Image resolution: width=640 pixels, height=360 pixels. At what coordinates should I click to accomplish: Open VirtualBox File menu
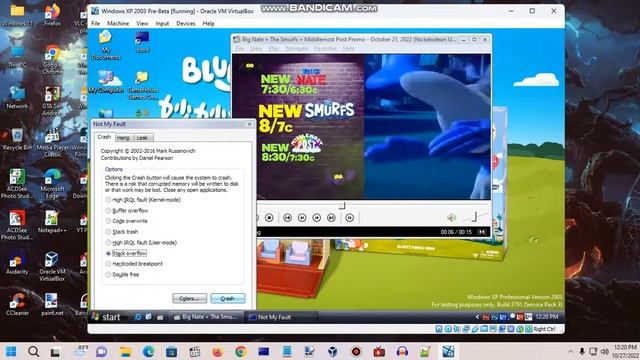click(96, 24)
